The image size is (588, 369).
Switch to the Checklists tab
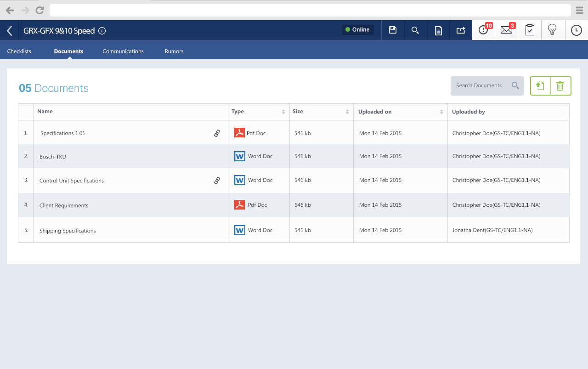click(19, 51)
